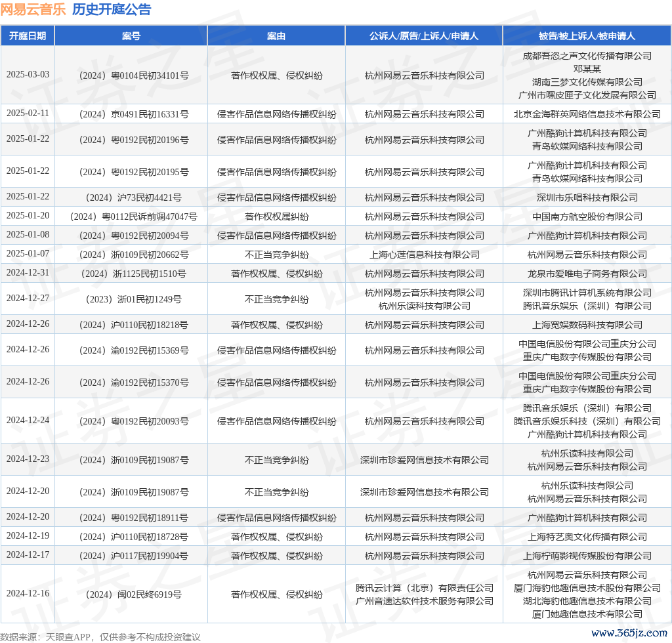The height and width of the screenshot is (643, 672).
Task: Click defendant 上海特艺奥文化传播有限公司
Action: click(x=587, y=537)
